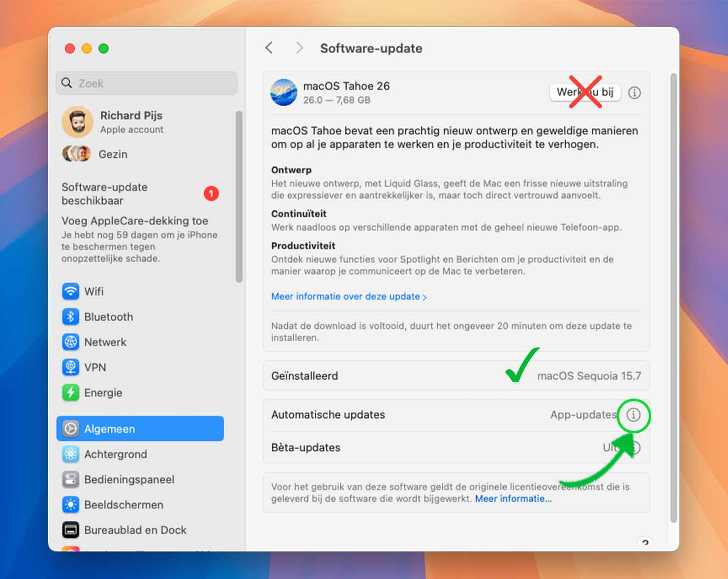The image size is (728, 579).
Task: Open Meer informatie over deze update link
Action: (x=349, y=297)
